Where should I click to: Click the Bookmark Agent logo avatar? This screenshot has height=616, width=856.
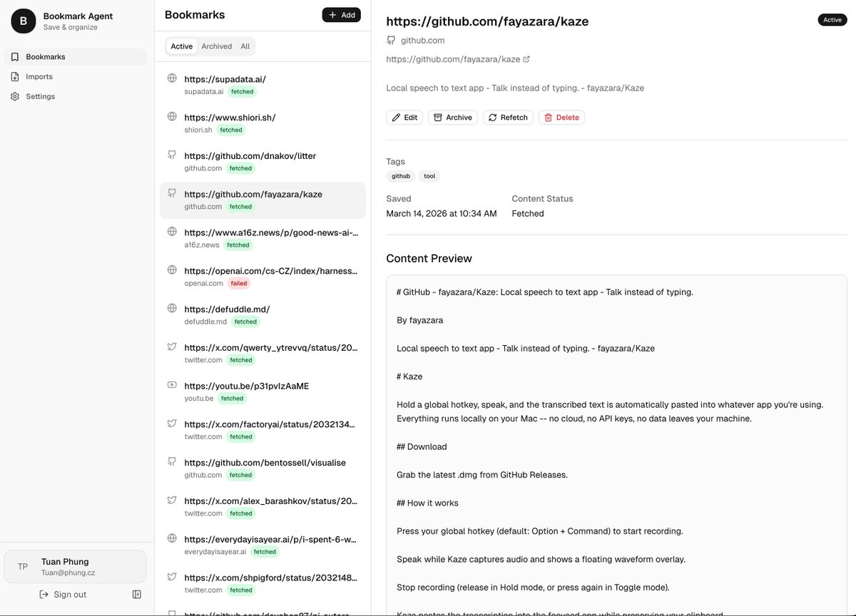click(23, 21)
